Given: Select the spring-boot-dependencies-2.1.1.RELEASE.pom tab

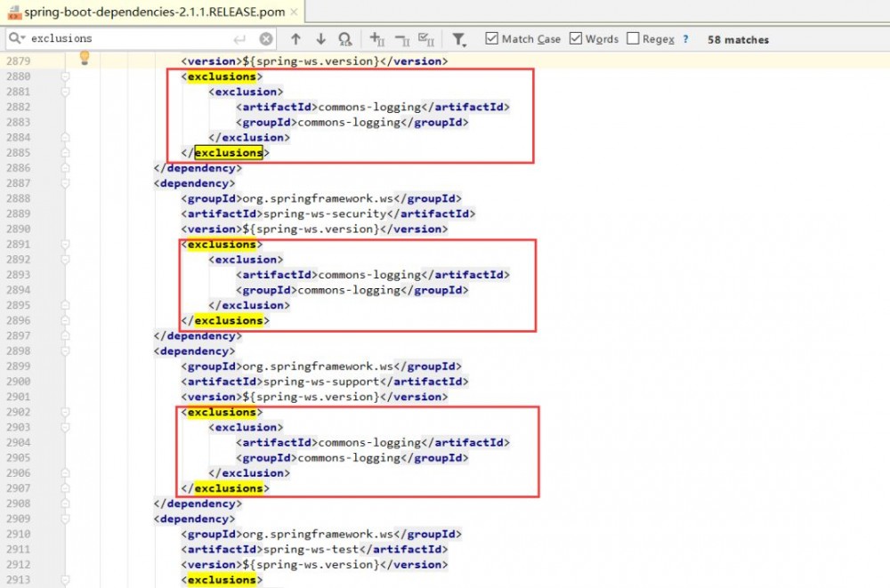Looking at the screenshot, I should click(x=154, y=12).
